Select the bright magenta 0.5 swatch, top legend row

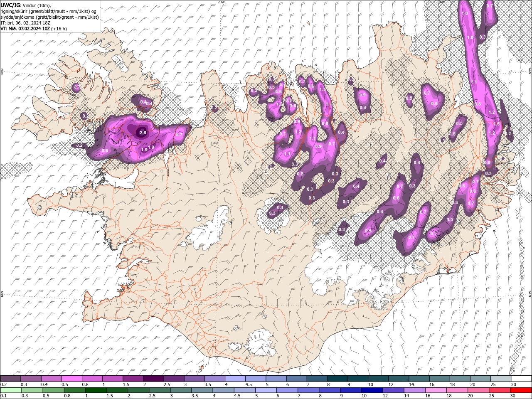72,379
